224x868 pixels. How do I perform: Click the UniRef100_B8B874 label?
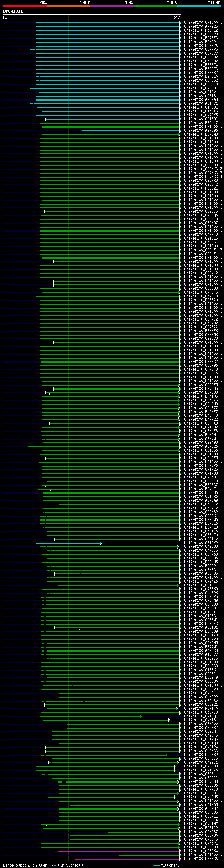(201, 65)
